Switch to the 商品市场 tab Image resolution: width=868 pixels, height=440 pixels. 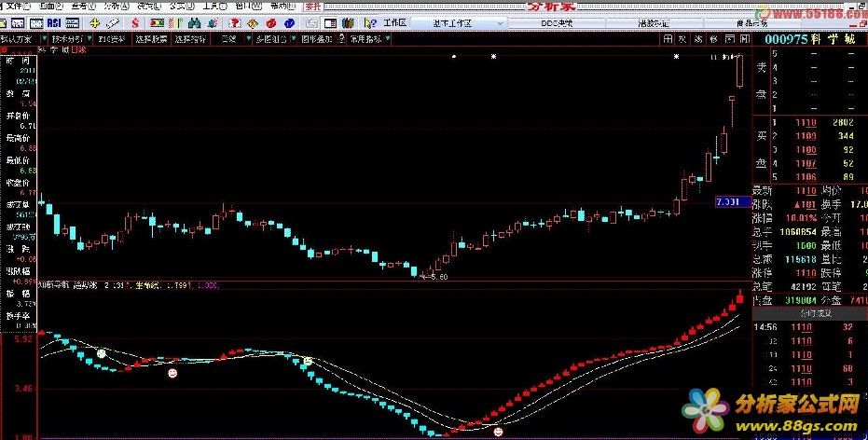(x=752, y=24)
